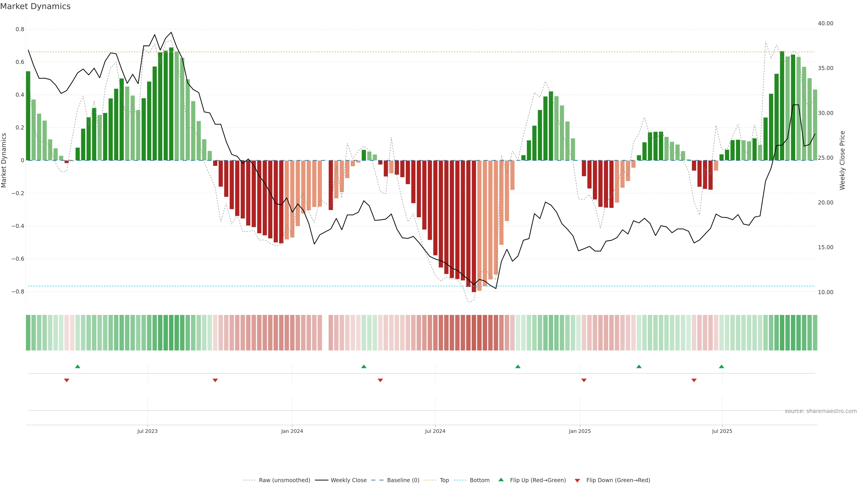
Task: Toggle the Flip Up (Red→Green) legend entry
Action: tap(538, 480)
